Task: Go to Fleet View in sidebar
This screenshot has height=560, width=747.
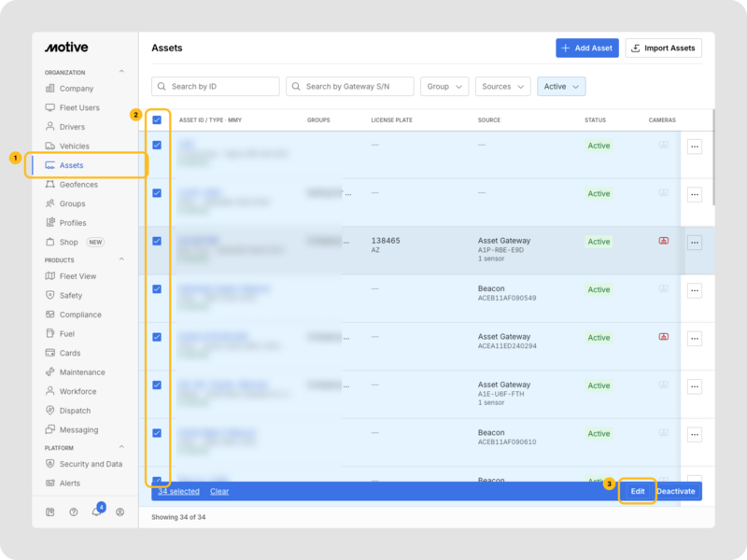Action: [78, 276]
